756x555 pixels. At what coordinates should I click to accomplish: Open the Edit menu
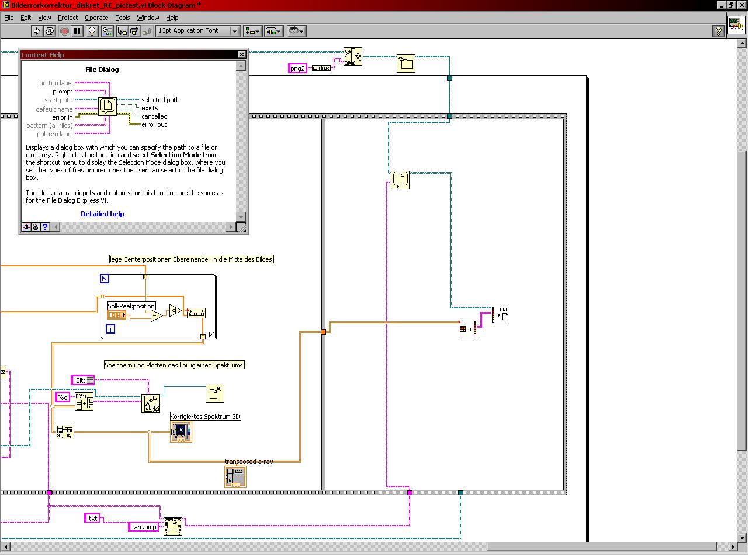pos(26,18)
